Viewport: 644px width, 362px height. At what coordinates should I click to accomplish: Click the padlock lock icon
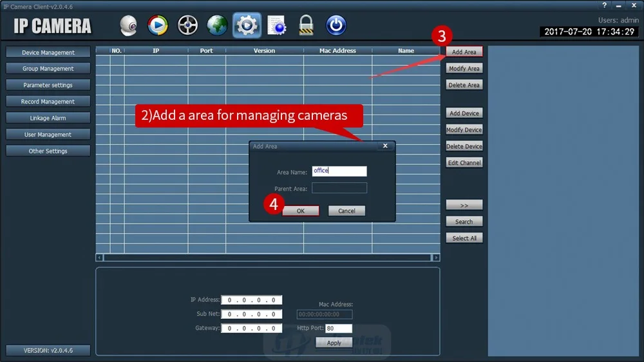[306, 25]
